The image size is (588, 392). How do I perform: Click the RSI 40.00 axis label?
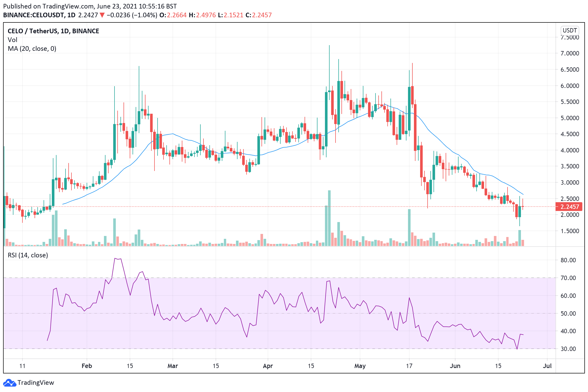[568, 331]
